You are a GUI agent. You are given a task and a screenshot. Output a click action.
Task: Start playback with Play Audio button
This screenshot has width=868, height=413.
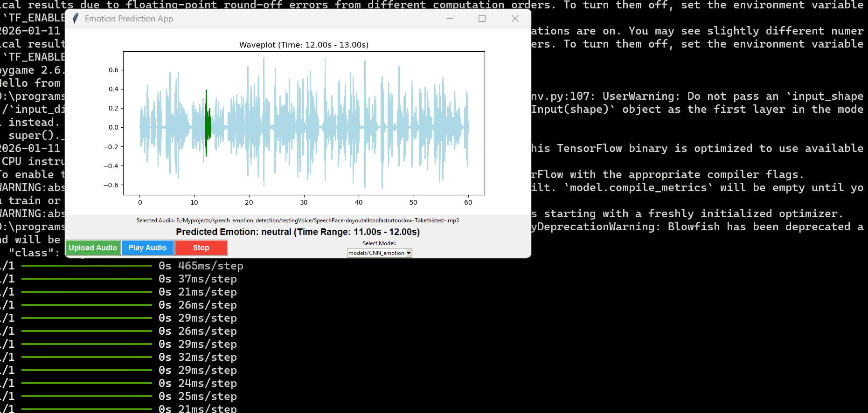click(147, 248)
